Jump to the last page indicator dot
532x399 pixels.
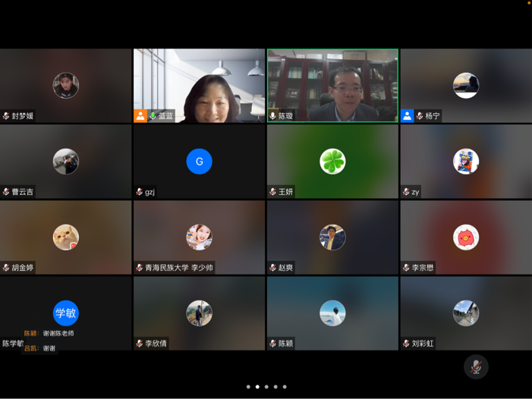[285, 387]
